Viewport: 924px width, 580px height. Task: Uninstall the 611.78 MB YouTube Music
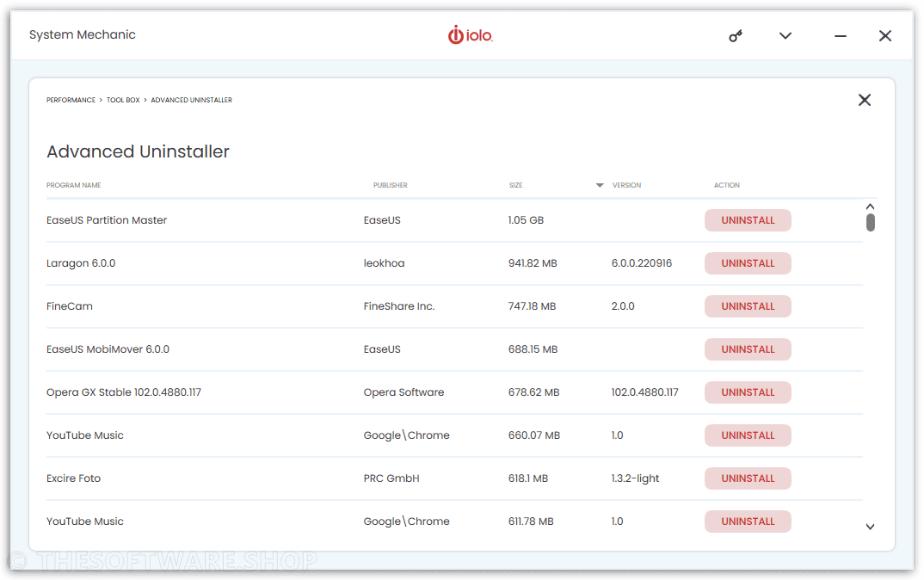[x=748, y=521]
